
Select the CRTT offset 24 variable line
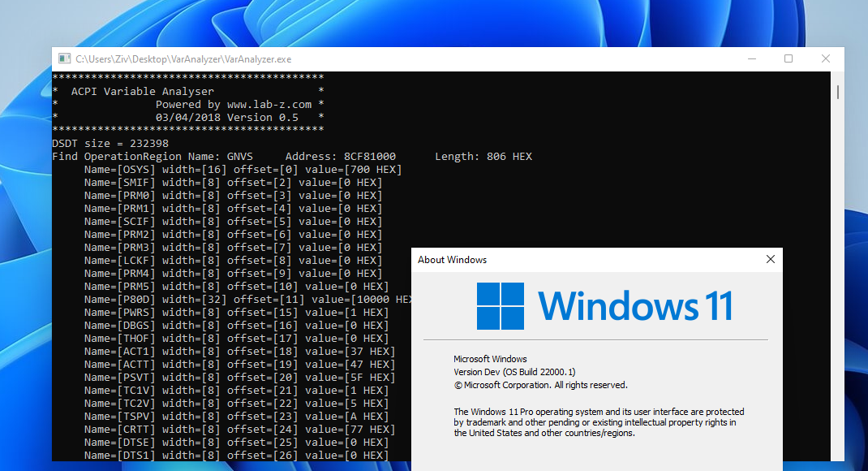point(239,430)
